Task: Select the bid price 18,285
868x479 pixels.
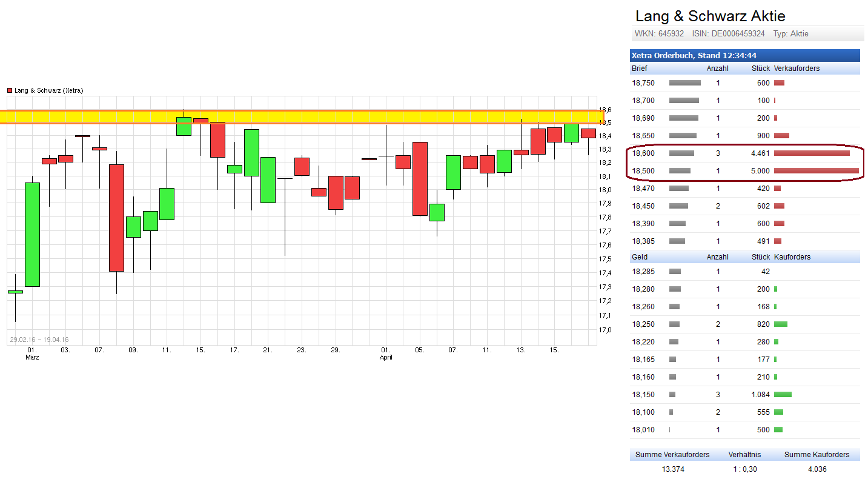Action: [x=643, y=272]
